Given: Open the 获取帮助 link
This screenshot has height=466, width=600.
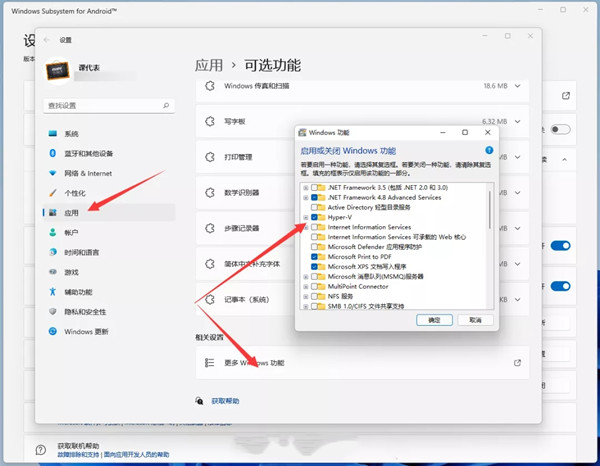Looking at the screenshot, I should click(225, 401).
